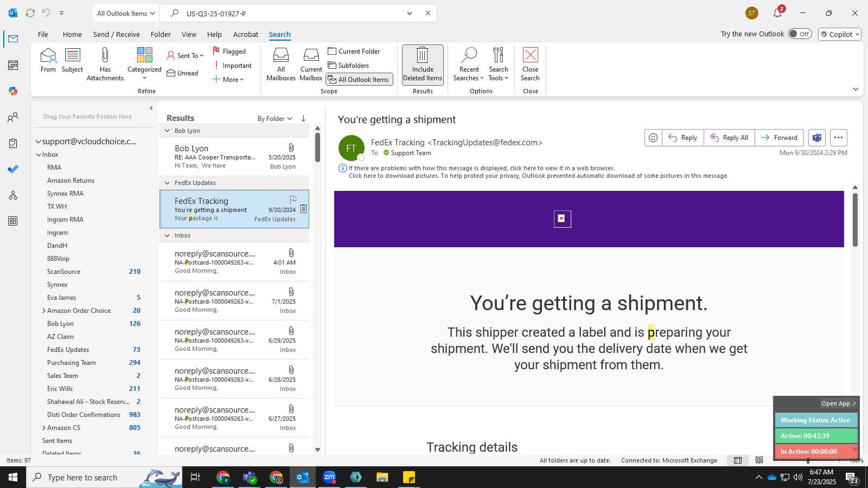
Task: Undo last action in title bar
Action: click(46, 13)
